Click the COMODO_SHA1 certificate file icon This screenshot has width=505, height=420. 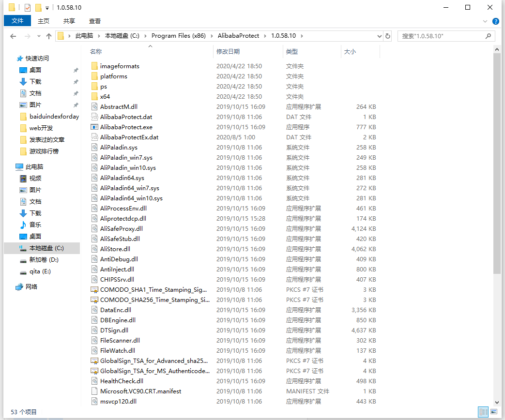click(x=94, y=290)
